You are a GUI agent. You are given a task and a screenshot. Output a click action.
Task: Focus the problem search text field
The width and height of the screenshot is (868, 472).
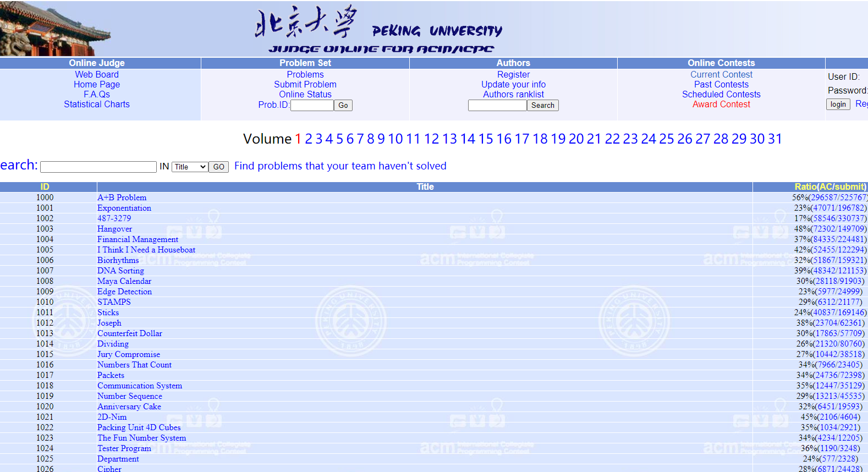[x=98, y=167]
